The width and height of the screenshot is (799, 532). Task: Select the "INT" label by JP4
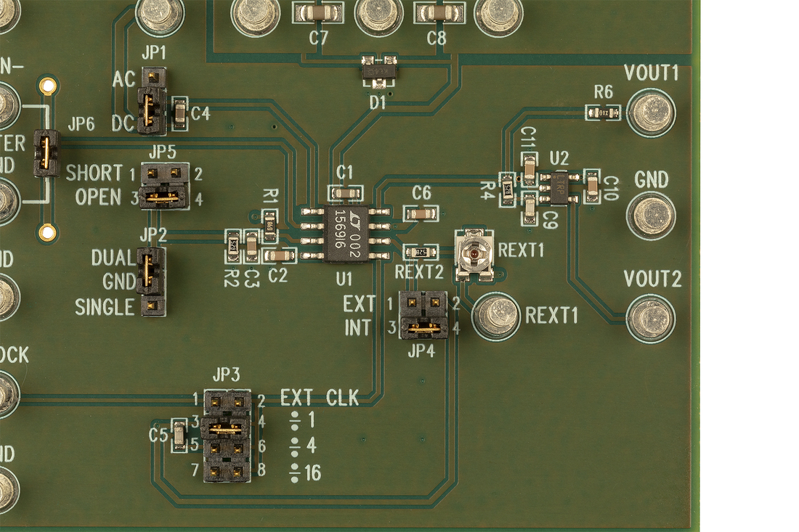point(357,328)
